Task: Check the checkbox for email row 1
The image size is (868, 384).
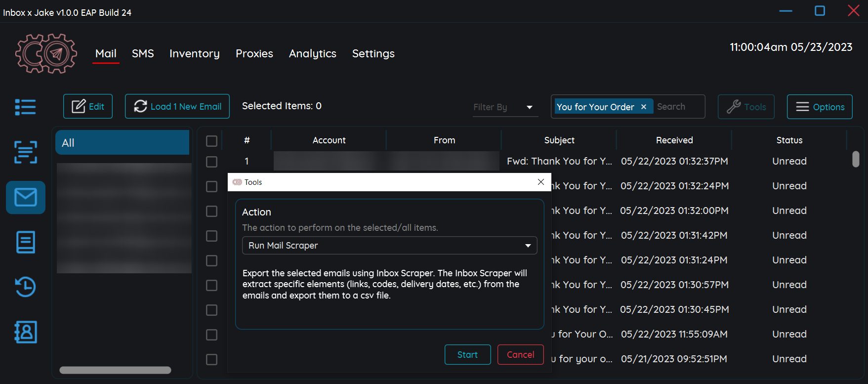Action: (211, 162)
